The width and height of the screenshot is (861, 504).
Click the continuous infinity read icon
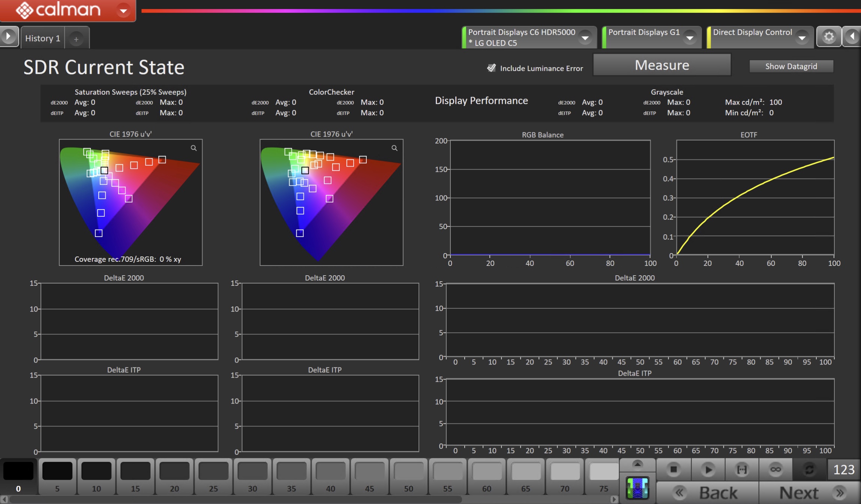(775, 469)
